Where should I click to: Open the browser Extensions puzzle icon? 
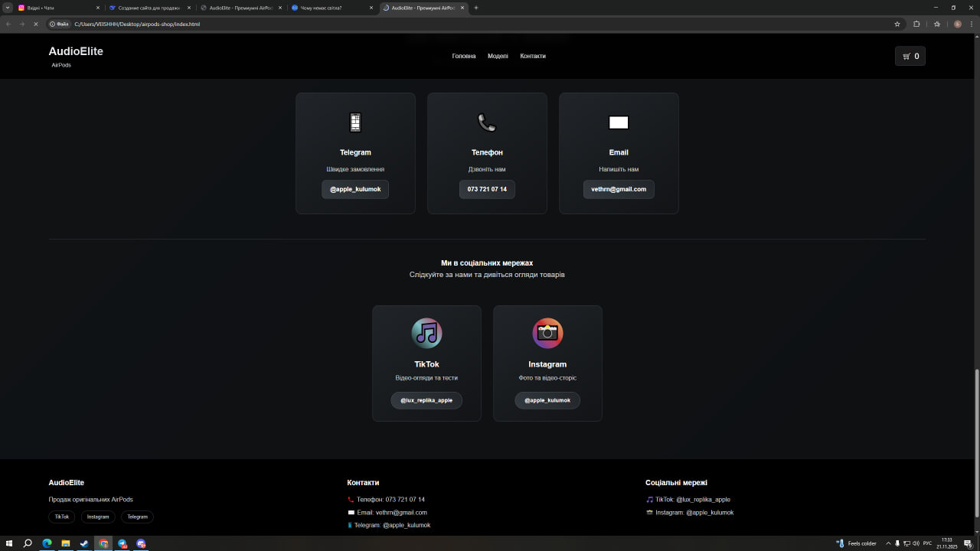tap(916, 24)
